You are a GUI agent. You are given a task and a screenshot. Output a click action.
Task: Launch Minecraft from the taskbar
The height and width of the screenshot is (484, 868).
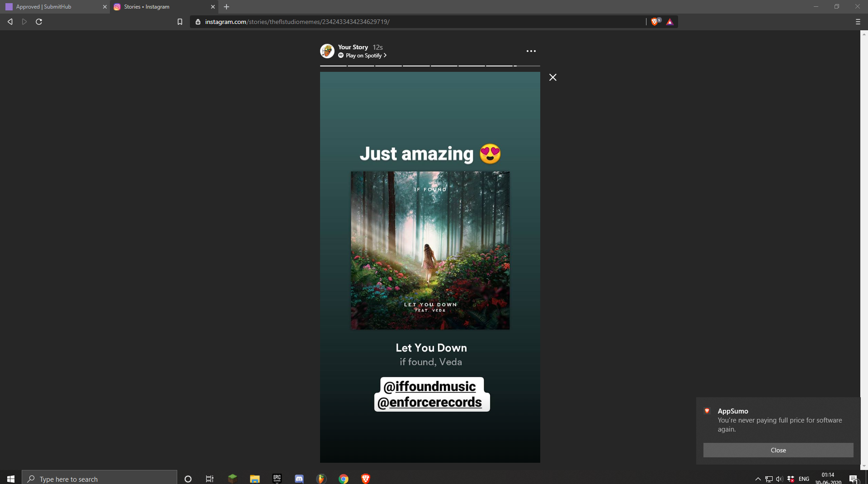pyautogui.click(x=232, y=479)
